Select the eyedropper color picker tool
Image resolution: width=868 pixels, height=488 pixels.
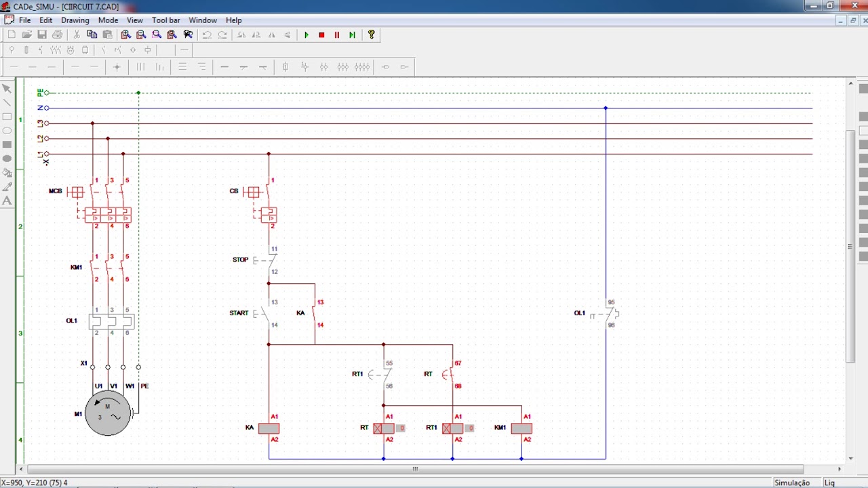[7, 186]
